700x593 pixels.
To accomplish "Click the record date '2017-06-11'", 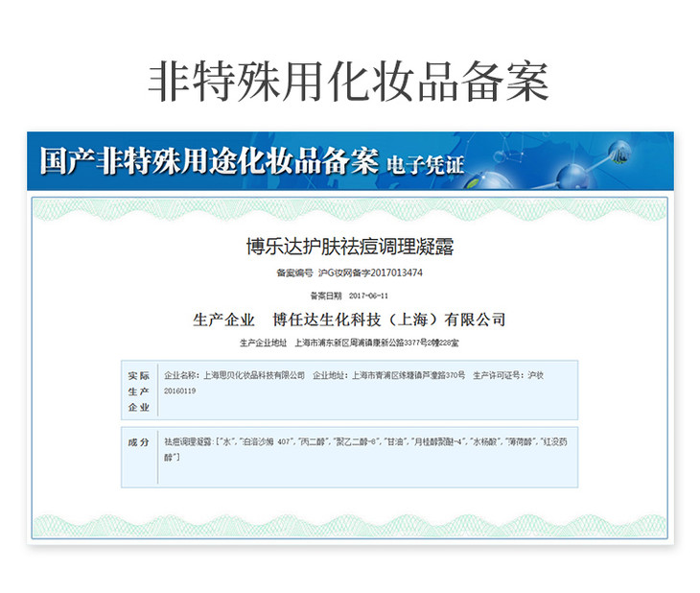I will pos(368,296).
